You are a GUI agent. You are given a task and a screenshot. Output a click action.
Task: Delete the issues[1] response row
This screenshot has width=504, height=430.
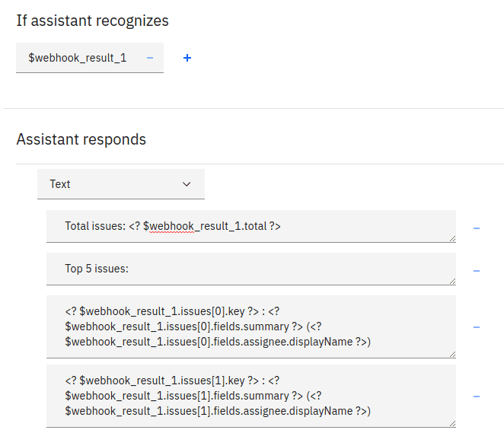click(x=477, y=397)
